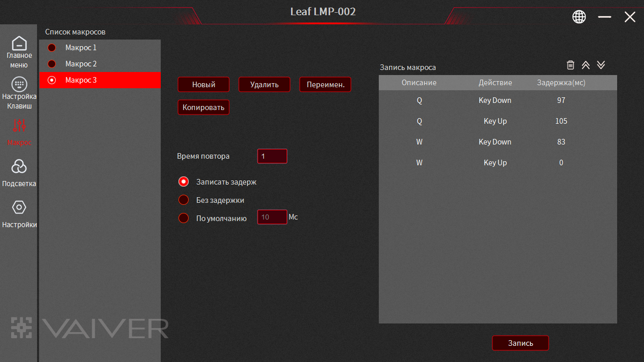Screen dimensions: 644x362
Task: Select the Без задержки radio option
Action: point(184,200)
